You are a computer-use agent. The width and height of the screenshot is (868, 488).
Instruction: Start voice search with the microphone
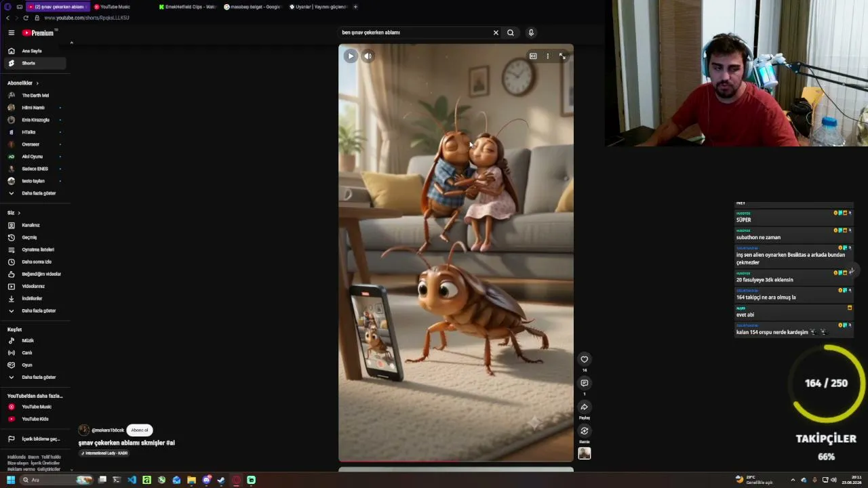pos(531,33)
